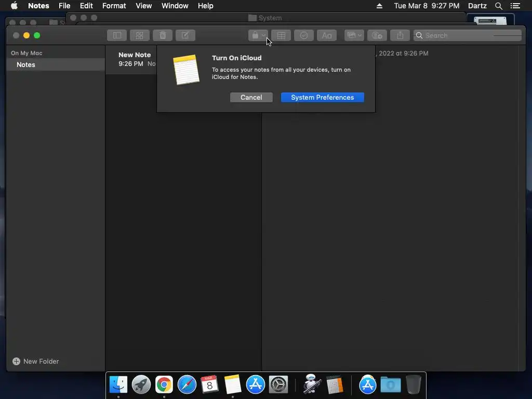Switch to gallery view in Notes toolbar
This screenshot has width=532, height=399.
click(139, 35)
